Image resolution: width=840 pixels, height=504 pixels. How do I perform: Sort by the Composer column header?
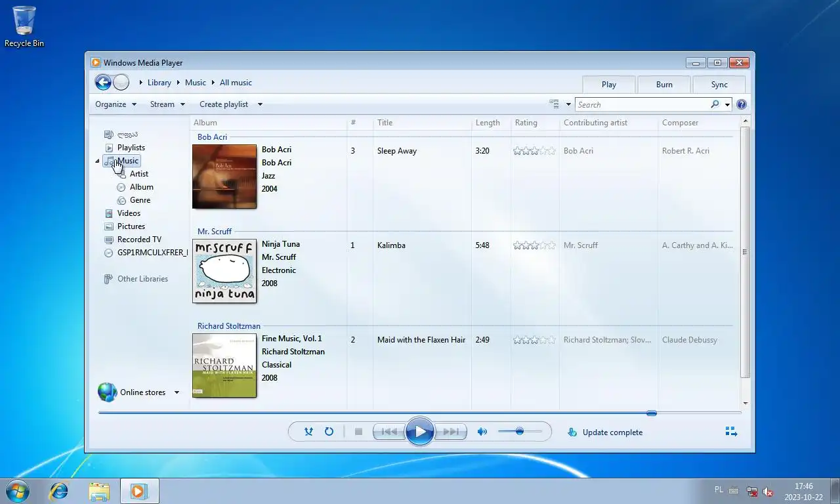click(699, 123)
